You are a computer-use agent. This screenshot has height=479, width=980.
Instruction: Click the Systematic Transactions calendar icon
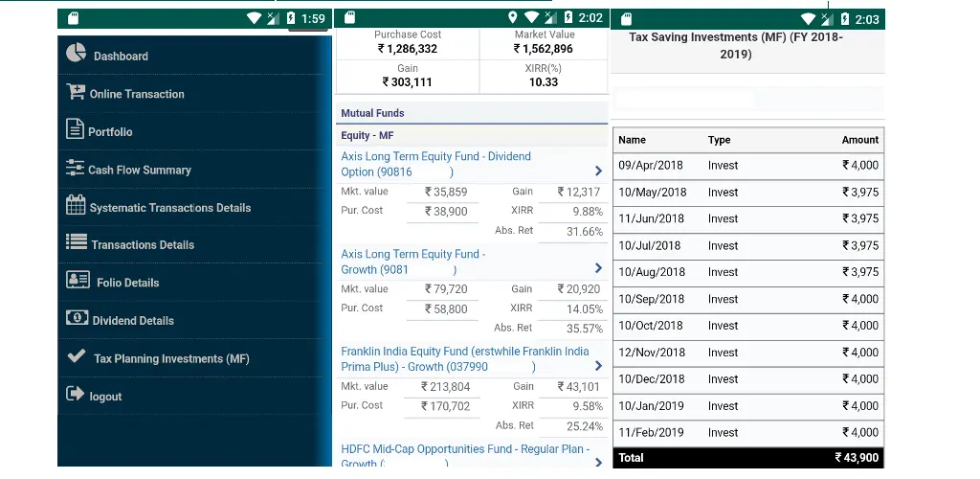pos(76,204)
